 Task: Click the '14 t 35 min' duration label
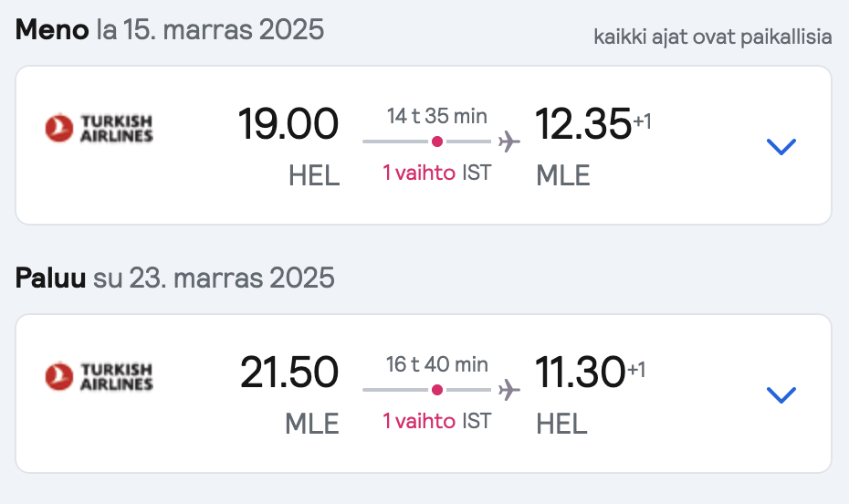click(437, 116)
